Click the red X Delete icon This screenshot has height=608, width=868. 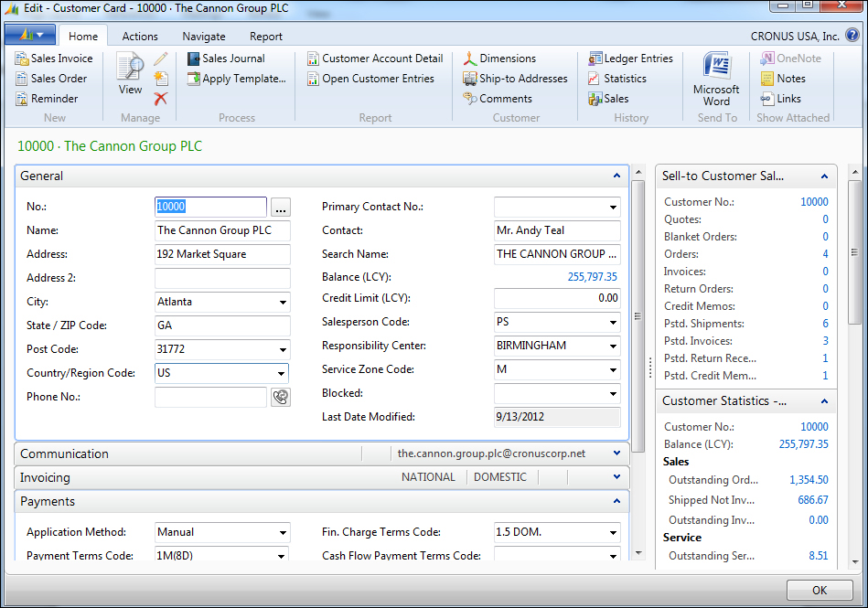click(161, 99)
